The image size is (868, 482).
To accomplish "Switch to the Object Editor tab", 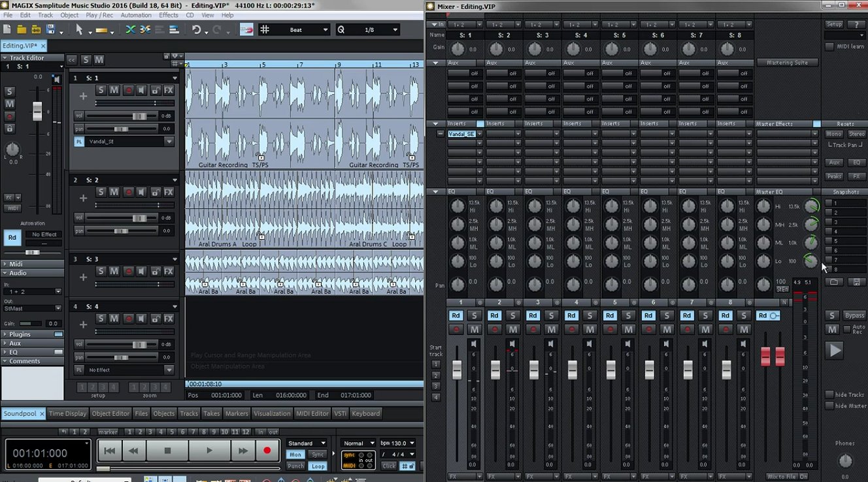I will (110, 413).
